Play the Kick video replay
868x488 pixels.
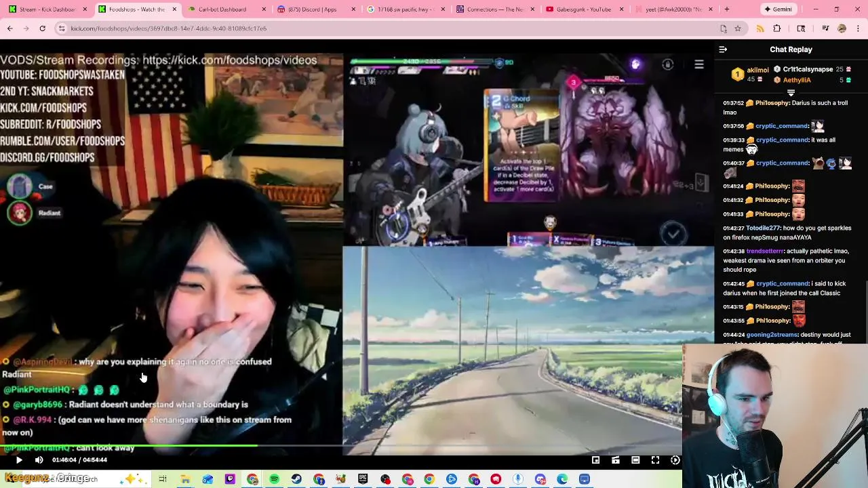(19, 460)
